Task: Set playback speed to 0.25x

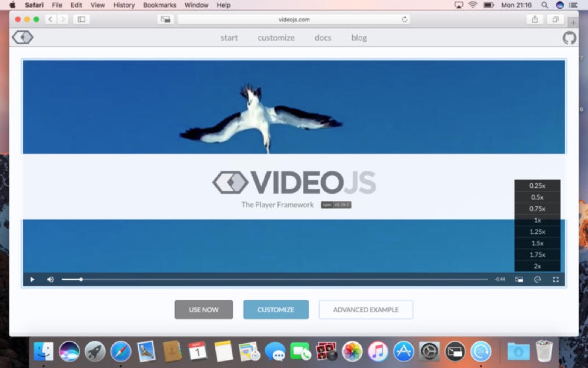Action: pos(537,185)
